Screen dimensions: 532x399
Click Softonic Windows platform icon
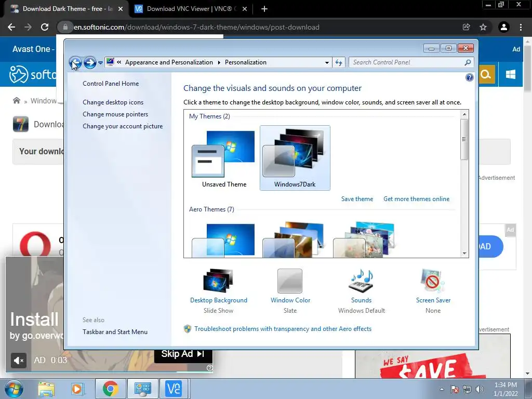pos(510,74)
